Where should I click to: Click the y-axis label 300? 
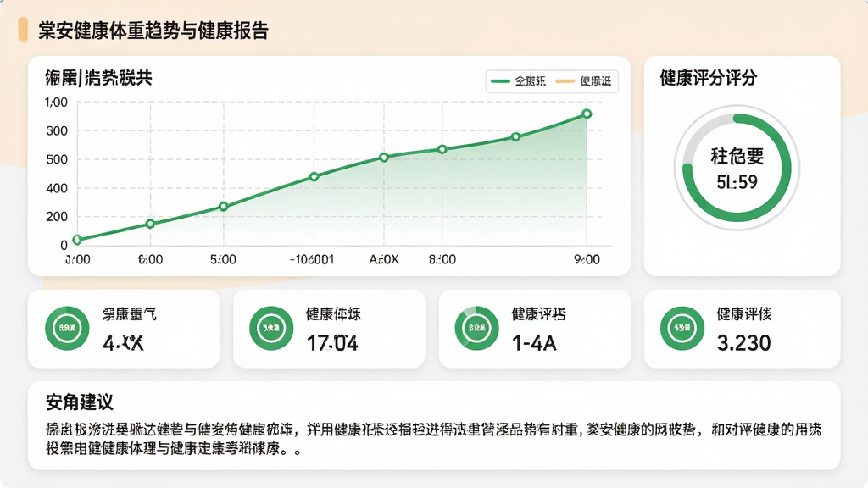tap(57, 131)
